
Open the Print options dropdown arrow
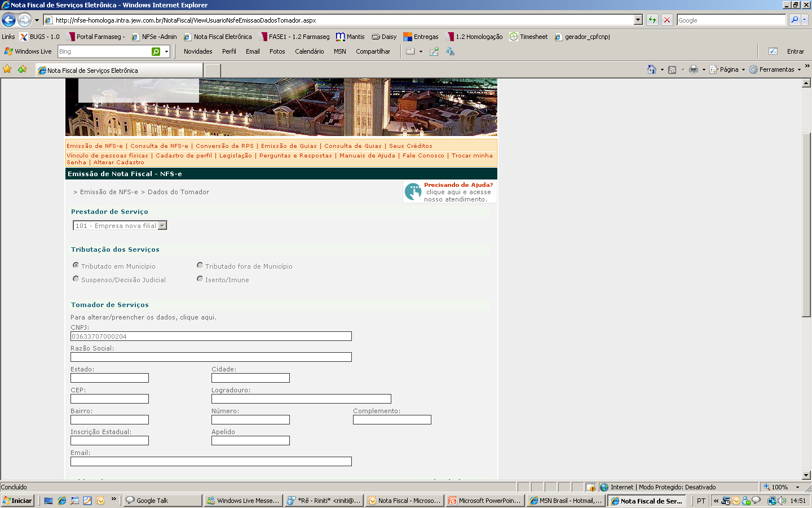[x=704, y=69]
